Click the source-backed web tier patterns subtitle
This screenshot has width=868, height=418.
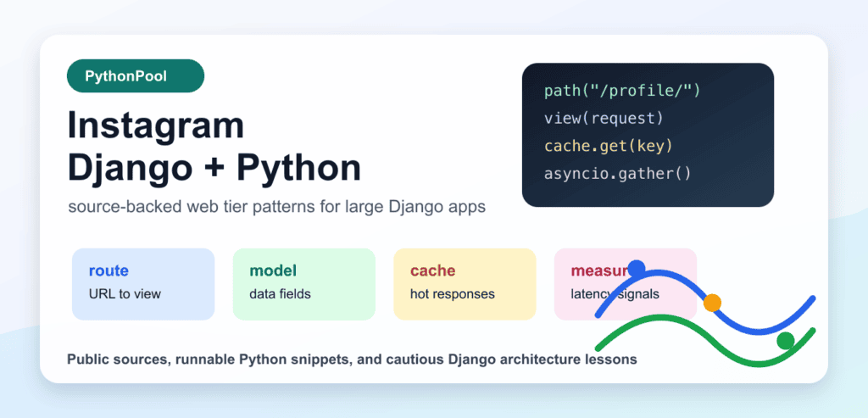[277, 208]
